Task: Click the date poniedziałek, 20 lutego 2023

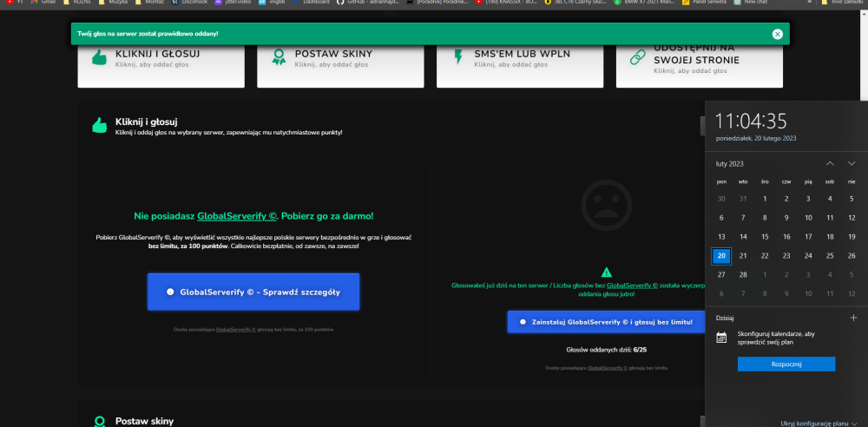Action: (756, 139)
